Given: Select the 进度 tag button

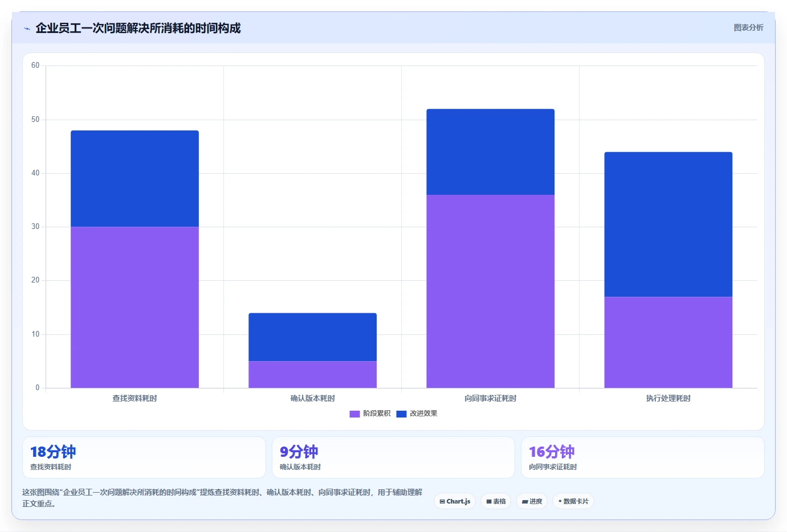Looking at the screenshot, I should [x=532, y=501].
